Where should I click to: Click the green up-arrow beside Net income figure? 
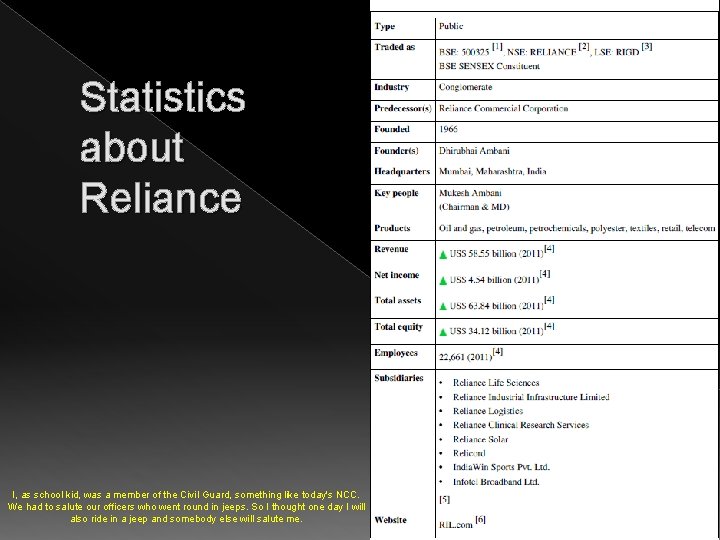443,281
